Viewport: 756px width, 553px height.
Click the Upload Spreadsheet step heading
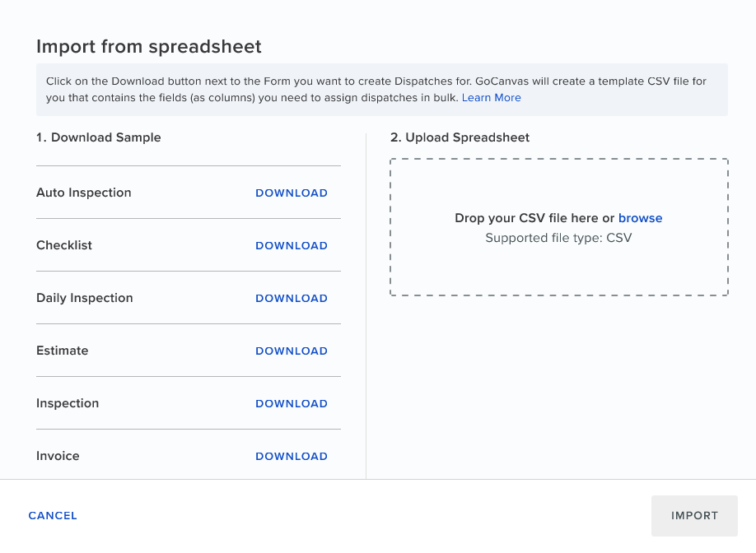pos(460,137)
